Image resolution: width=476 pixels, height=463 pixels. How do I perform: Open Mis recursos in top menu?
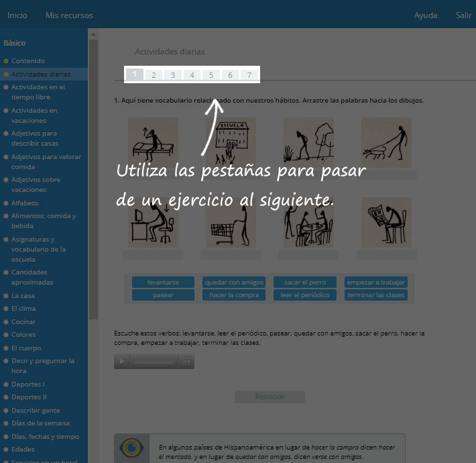[x=69, y=15]
